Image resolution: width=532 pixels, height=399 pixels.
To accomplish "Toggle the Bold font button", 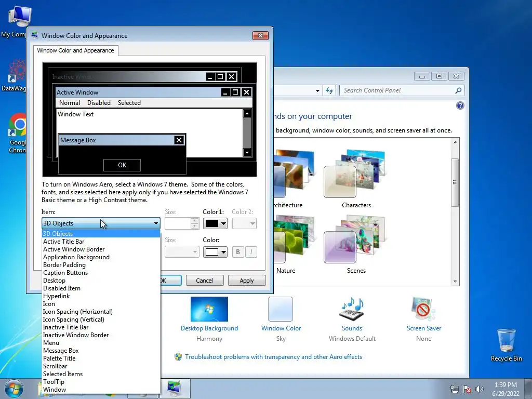I will click(x=238, y=252).
